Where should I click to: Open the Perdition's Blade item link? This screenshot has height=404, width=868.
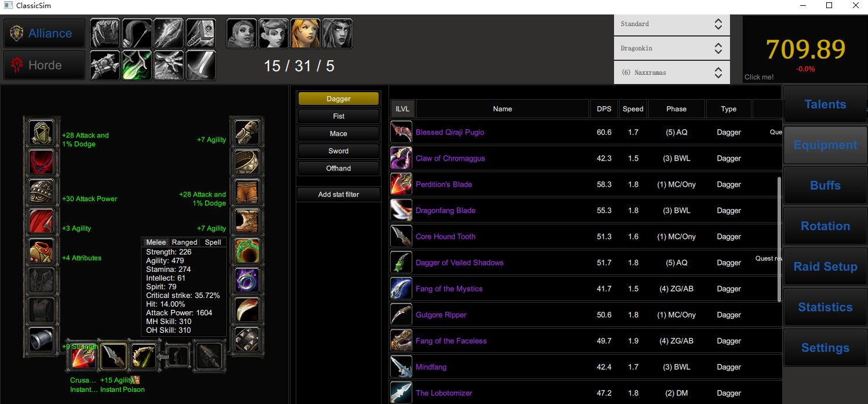(x=444, y=184)
